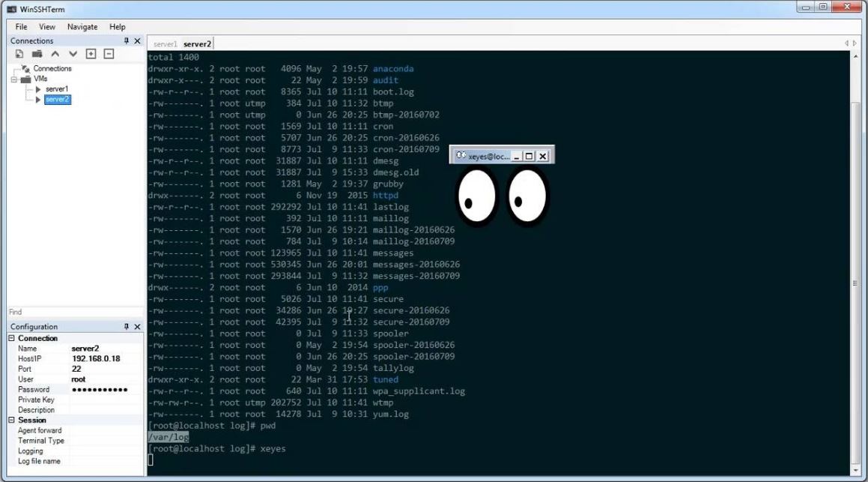Open the Help menu
Image resolution: width=868 pixels, height=482 pixels.
(118, 26)
